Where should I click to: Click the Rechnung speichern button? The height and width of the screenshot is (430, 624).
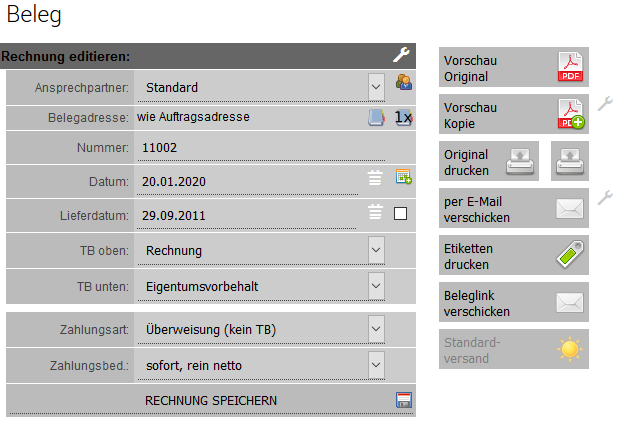click(x=211, y=401)
